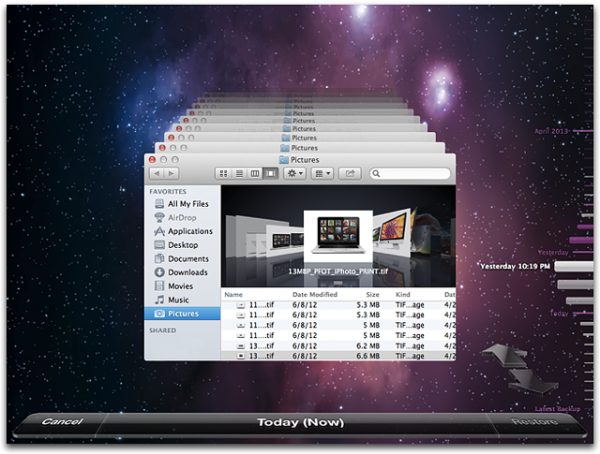
Task: Open Applications in Finder sidebar
Action: click(x=183, y=231)
